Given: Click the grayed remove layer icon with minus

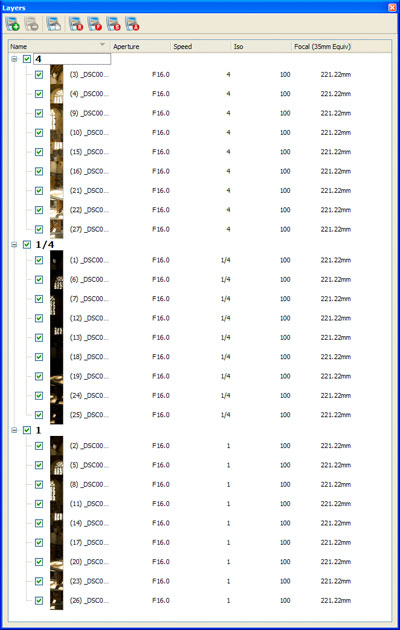Looking at the screenshot, I should click(x=32, y=24).
